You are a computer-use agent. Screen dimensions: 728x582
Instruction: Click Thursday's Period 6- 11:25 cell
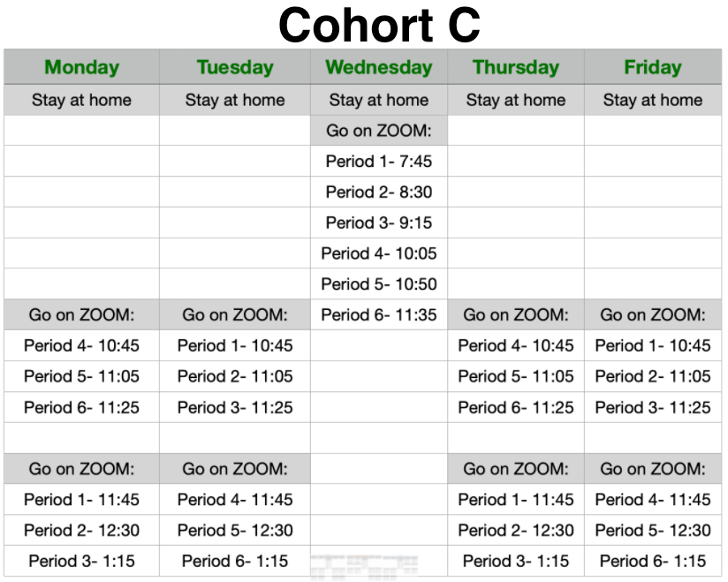point(516,407)
